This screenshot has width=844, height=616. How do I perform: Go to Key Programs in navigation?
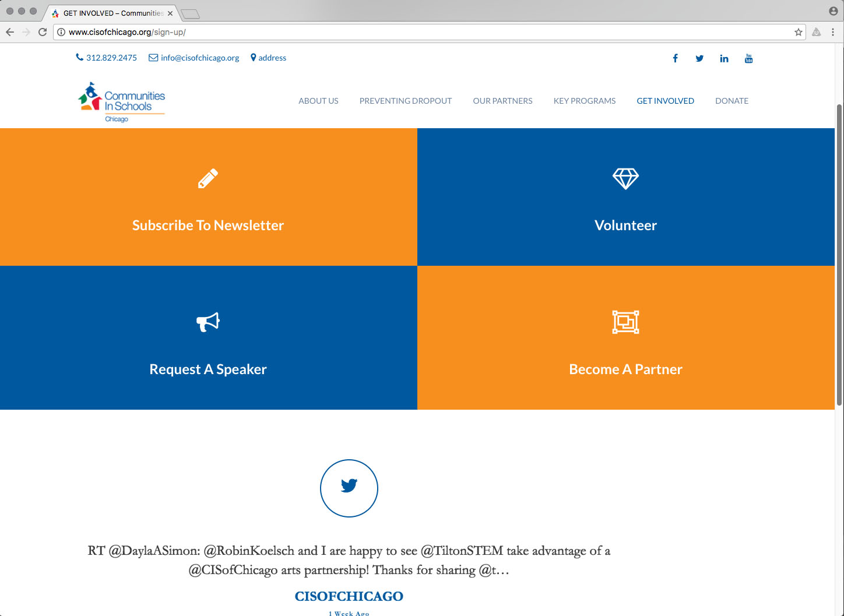click(584, 101)
